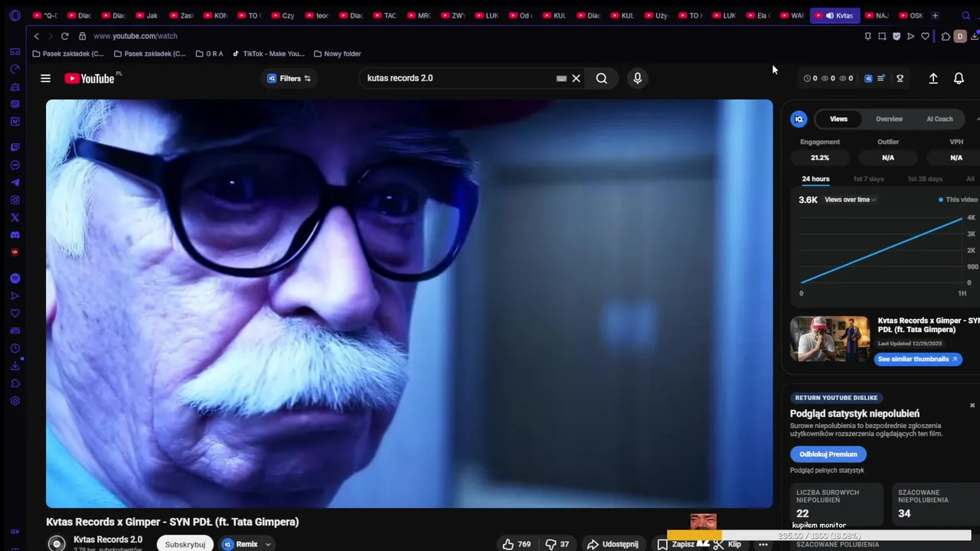This screenshot has width=980, height=551.
Task: Click the Subskrybuj button
Action: tap(185, 544)
